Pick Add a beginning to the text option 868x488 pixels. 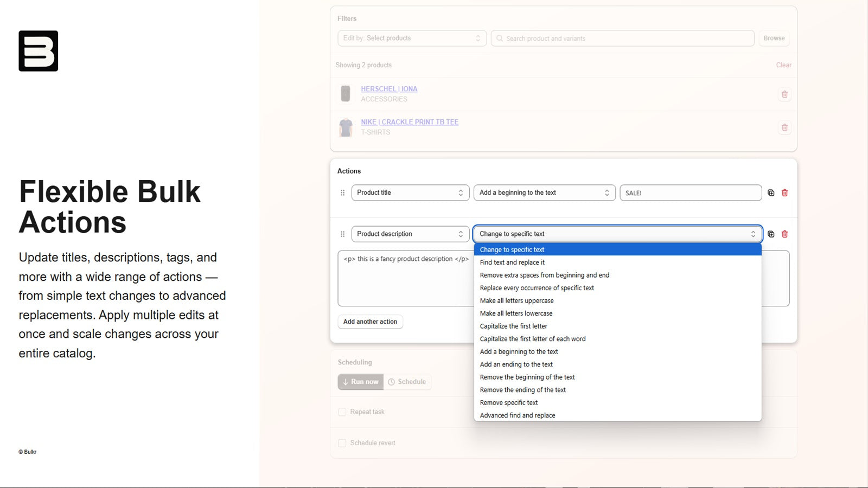(618, 352)
